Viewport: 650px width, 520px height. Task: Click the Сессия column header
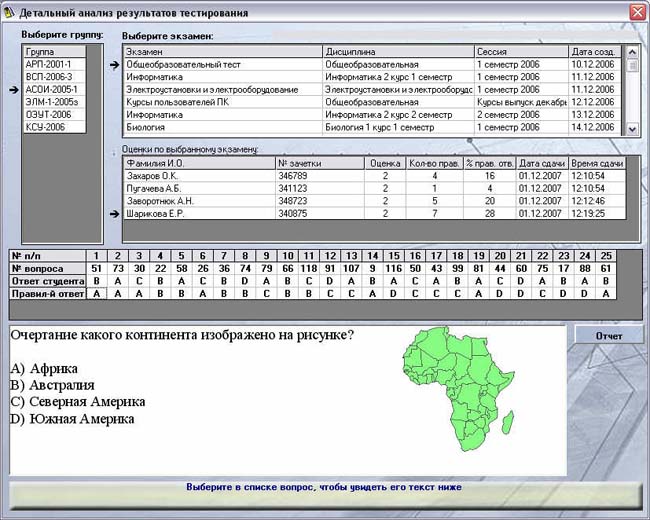pos(521,52)
